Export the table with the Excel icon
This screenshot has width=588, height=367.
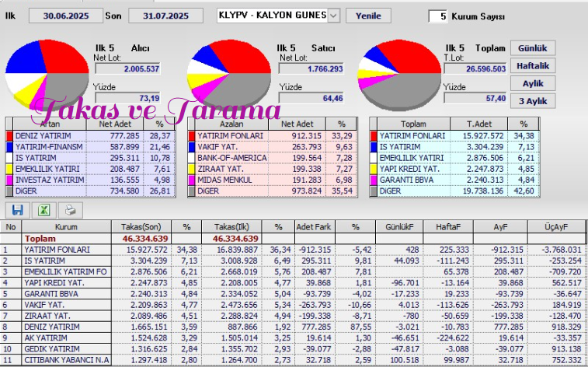[43, 210]
